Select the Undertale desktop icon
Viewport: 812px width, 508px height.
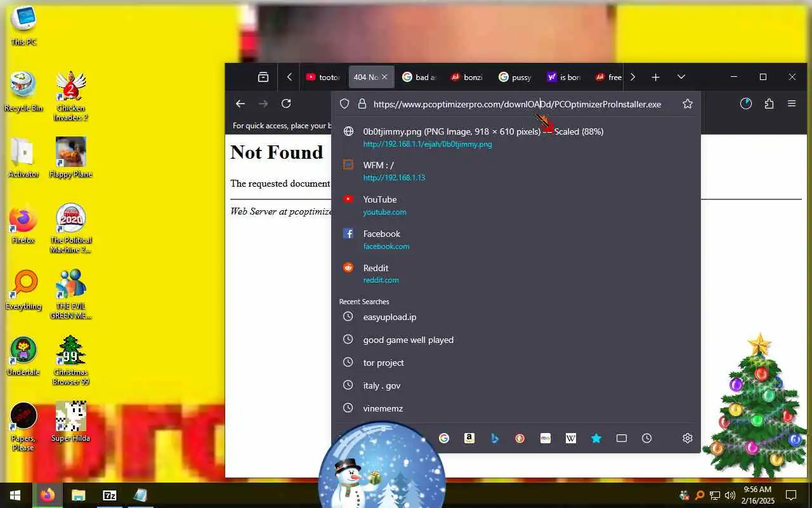tap(23, 356)
